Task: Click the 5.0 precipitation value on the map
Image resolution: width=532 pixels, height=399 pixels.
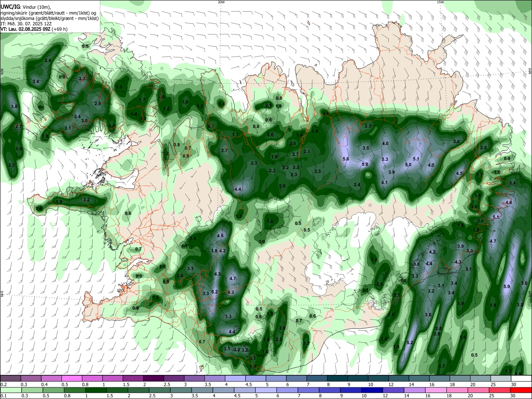Action: (408, 165)
